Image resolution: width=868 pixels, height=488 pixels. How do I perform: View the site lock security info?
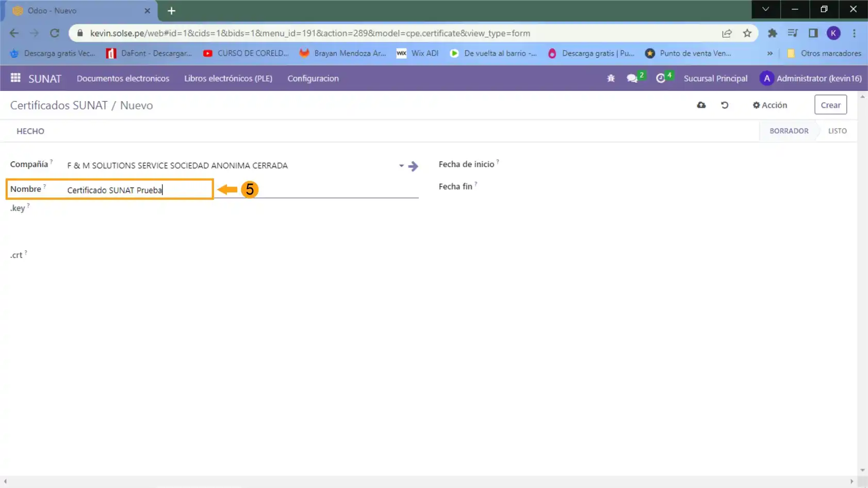tap(79, 33)
